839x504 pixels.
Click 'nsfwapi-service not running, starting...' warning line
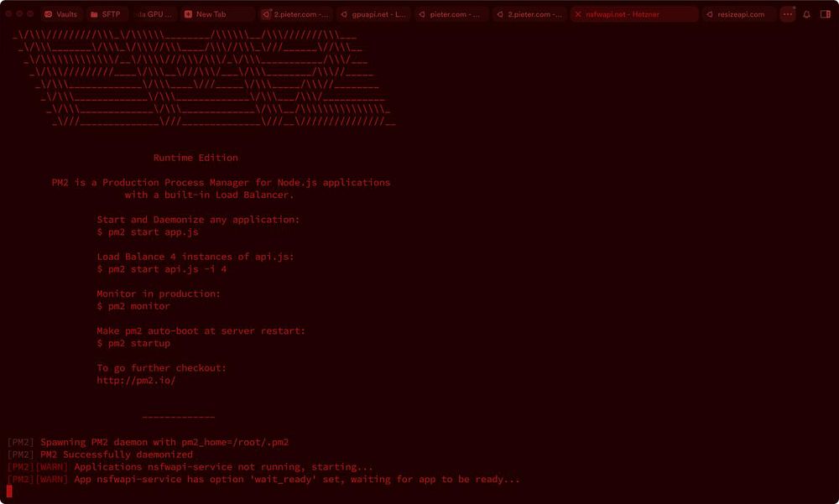click(190, 467)
